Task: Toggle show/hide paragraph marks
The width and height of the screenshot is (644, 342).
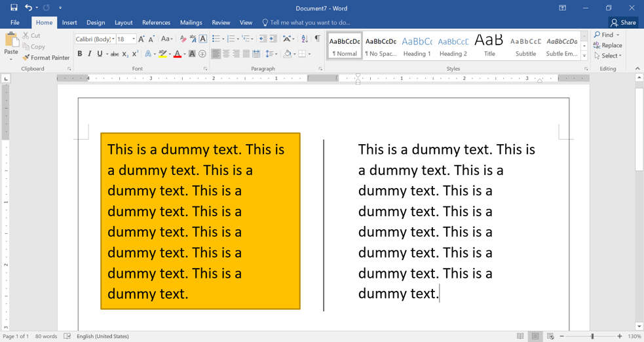Action: [318, 39]
